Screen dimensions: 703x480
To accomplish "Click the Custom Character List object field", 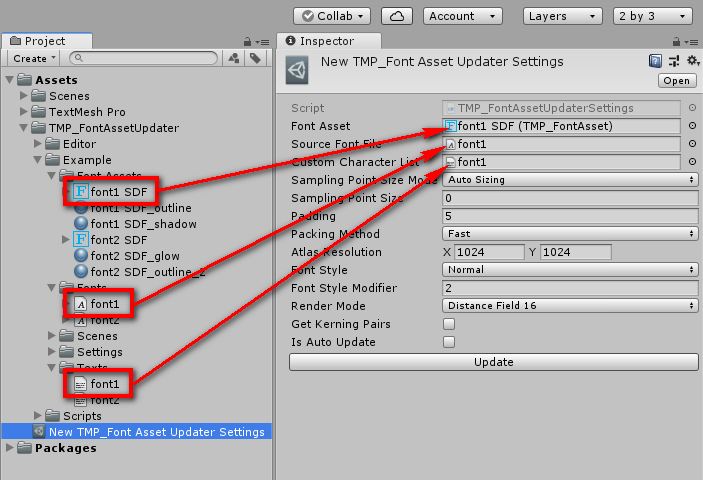I will coord(561,162).
